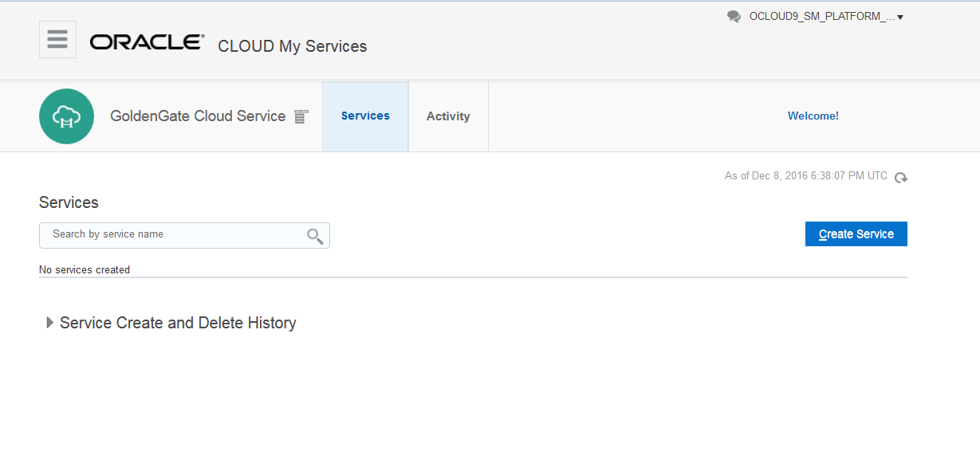This screenshot has height=475, width=980.
Task: Collapse the account menu chevron
Action: coord(899,16)
